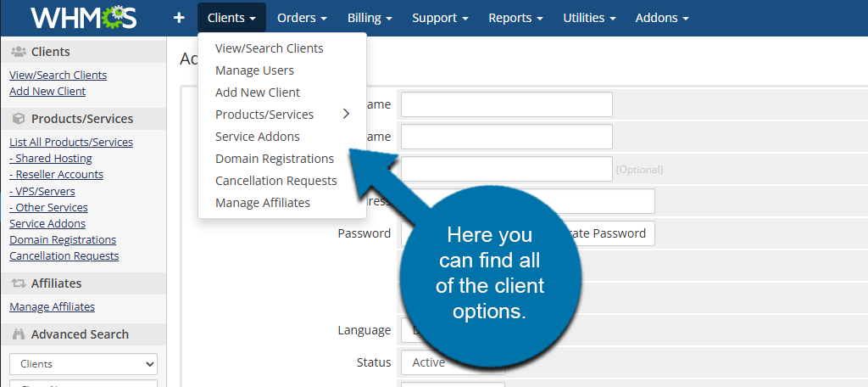Open the Orders dropdown menu
Viewport: 868px width, 387px height.
pyautogui.click(x=302, y=18)
